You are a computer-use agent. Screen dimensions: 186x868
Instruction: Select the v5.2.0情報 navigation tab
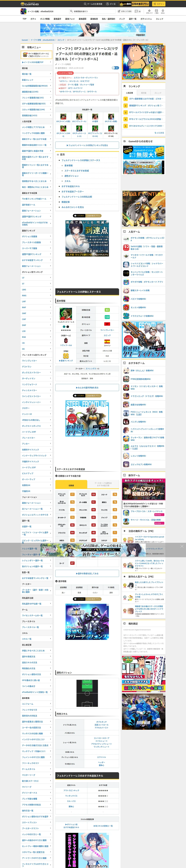pyautogui.click(x=45, y=19)
